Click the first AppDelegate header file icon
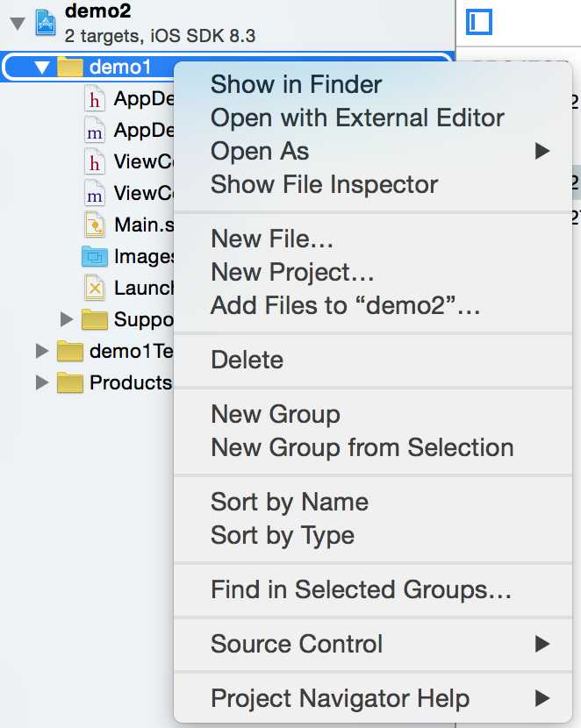This screenshot has width=581, height=728. tap(94, 98)
